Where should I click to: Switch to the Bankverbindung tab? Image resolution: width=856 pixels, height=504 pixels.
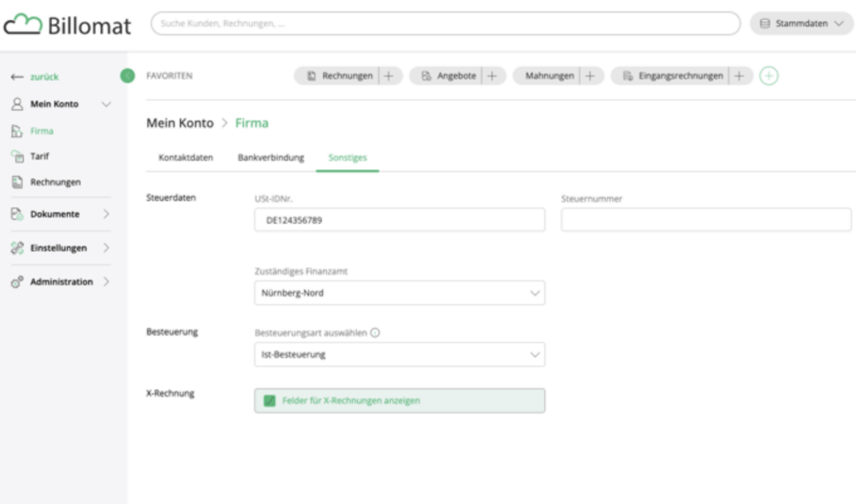coord(271,157)
